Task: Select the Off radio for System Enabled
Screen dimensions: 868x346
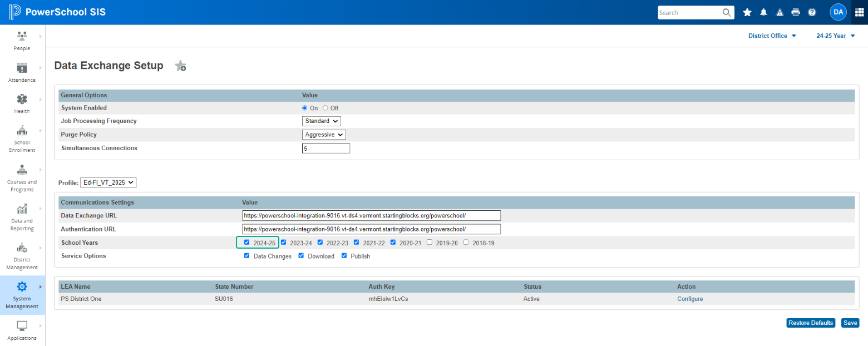Action: pos(325,108)
